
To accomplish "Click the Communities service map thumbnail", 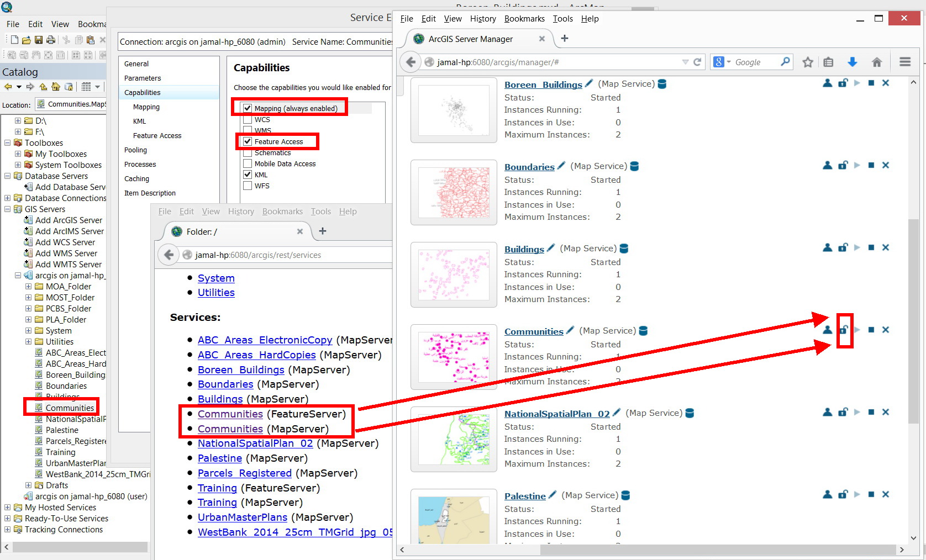I will [x=454, y=357].
